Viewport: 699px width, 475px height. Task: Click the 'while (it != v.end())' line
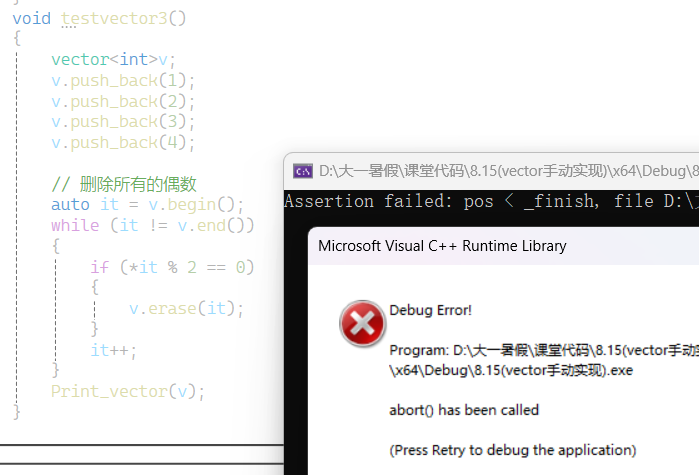coord(152,225)
